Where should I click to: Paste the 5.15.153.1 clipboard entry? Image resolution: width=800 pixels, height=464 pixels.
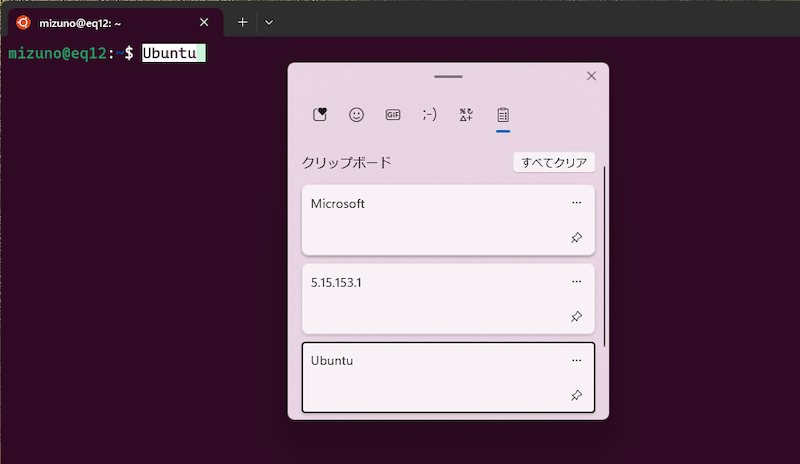[x=448, y=299]
